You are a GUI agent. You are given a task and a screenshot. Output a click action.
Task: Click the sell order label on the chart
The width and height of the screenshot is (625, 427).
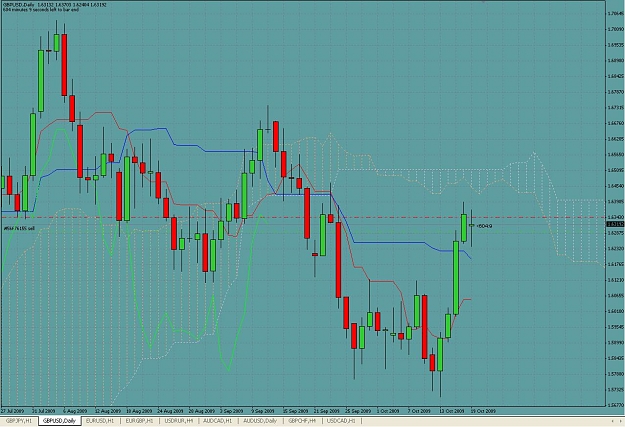coord(19,228)
